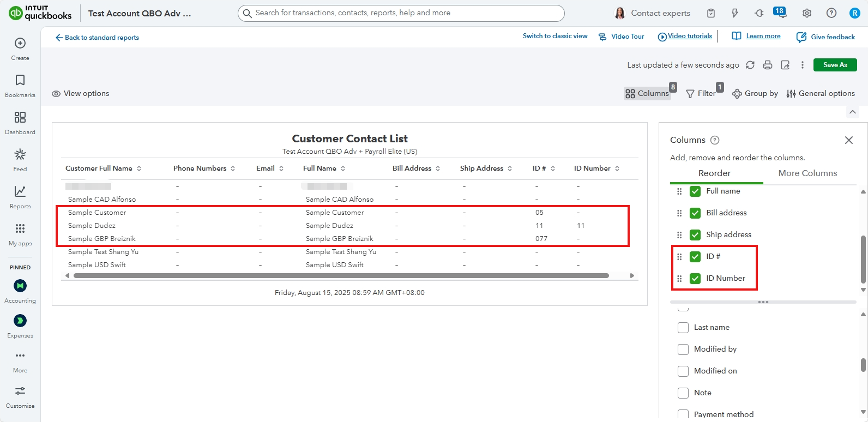Image resolution: width=868 pixels, height=422 pixels.
Task: Open Reports from the sidebar
Action: (20, 197)
